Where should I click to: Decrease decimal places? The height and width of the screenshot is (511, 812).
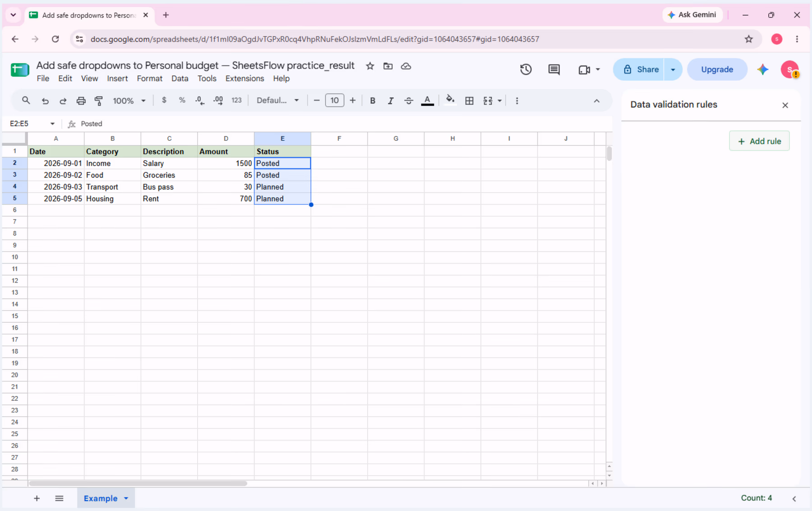pyautogui.click(x=200, y=100)
